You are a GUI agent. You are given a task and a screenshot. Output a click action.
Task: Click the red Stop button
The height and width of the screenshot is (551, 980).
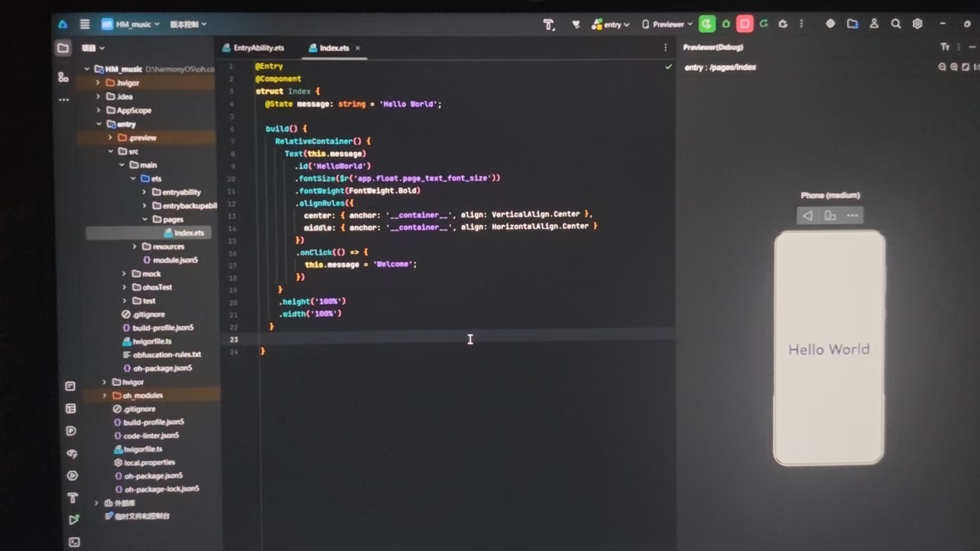[745, 24]
